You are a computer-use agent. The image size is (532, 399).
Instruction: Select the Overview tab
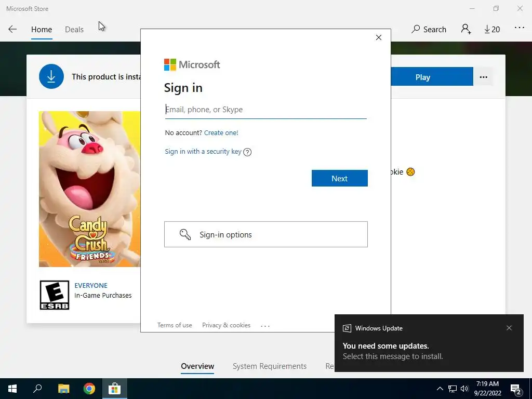point(197,366)
